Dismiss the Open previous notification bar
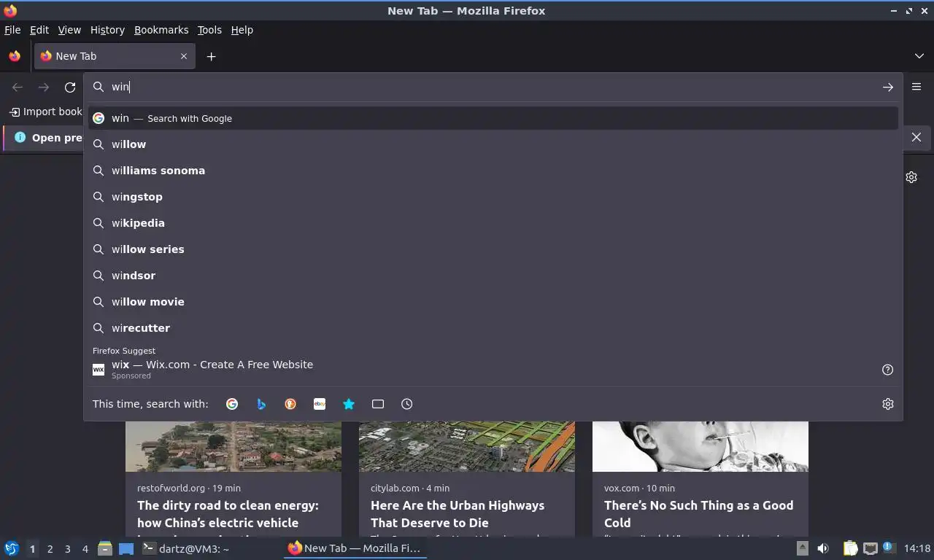 [916, 137]
